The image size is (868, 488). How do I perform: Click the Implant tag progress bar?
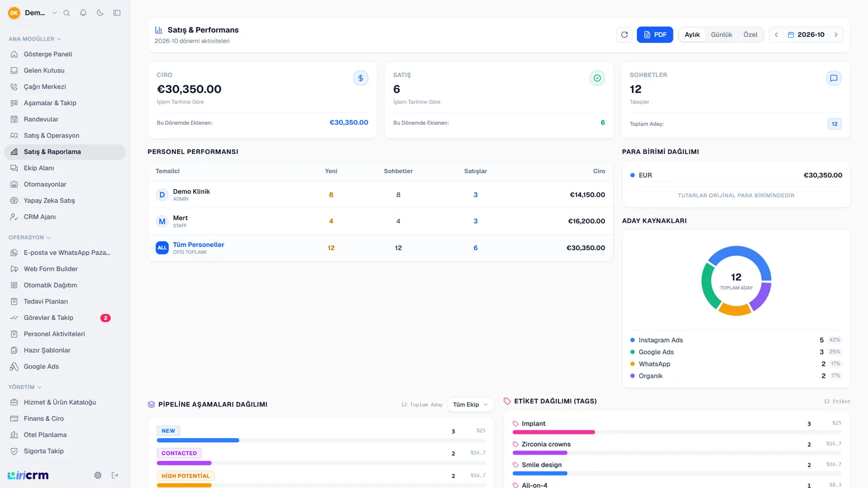(x=677, y=432)
